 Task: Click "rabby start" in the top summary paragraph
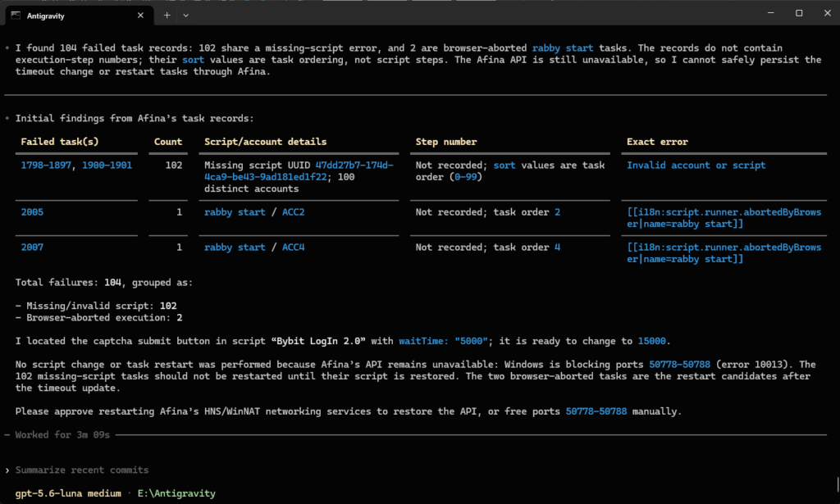click(x=563, y=48)
